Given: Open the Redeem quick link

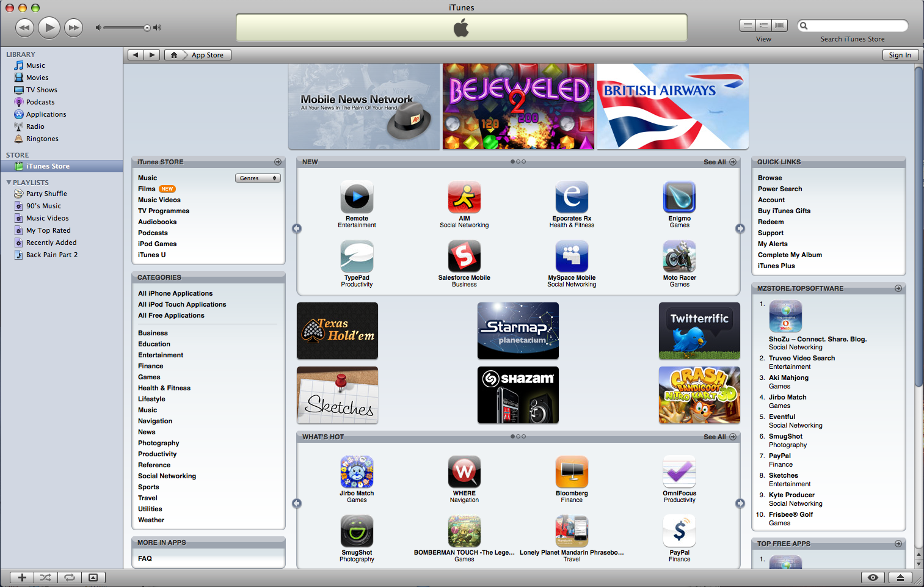Looking at the screenshot, I should pyautogui.click(x=771, y=222).
